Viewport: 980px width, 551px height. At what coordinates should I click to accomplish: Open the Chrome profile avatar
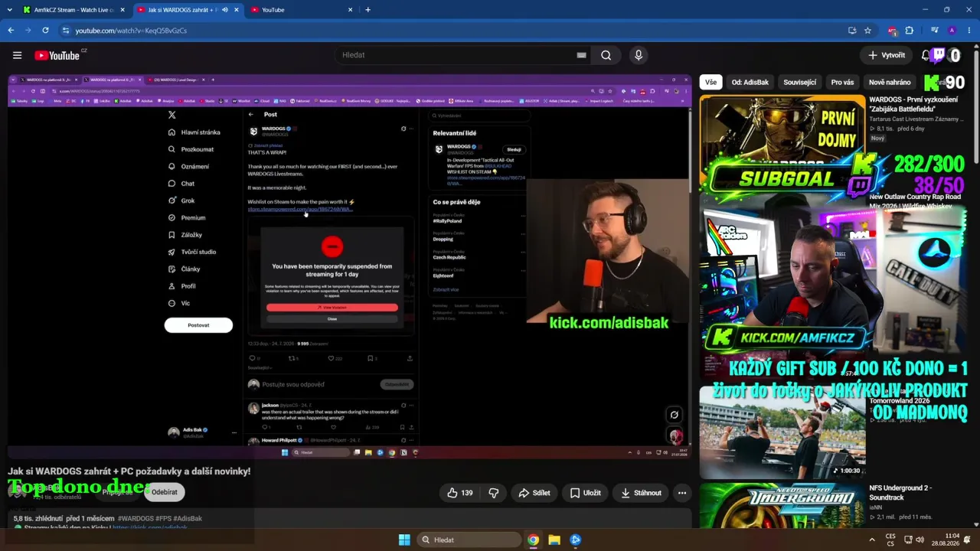point(952,31)
